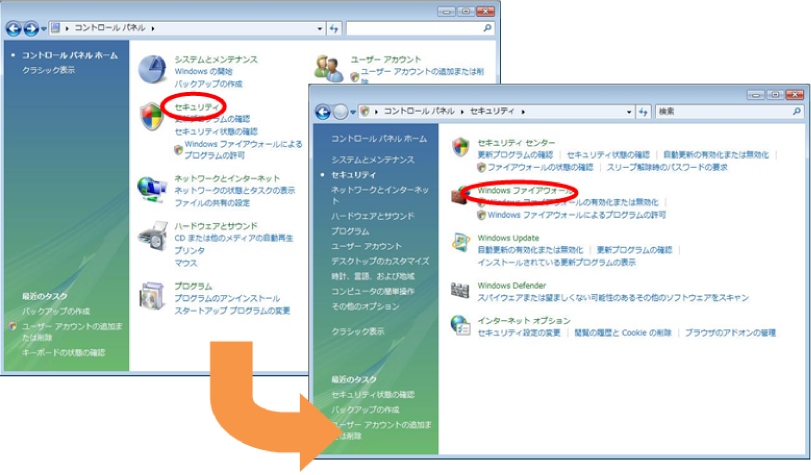Click the ネットワークとインターネット icon in back window
Screen dimensions: 811x475
tap(151, 187)
